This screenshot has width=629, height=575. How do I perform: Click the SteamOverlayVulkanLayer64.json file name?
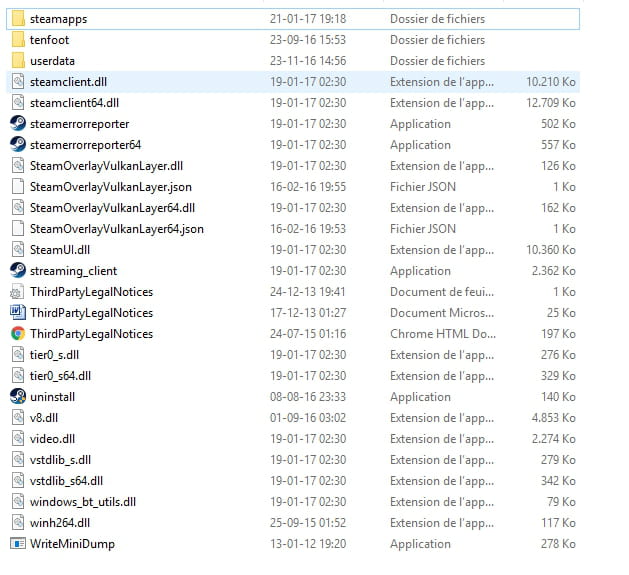(117, 229)
